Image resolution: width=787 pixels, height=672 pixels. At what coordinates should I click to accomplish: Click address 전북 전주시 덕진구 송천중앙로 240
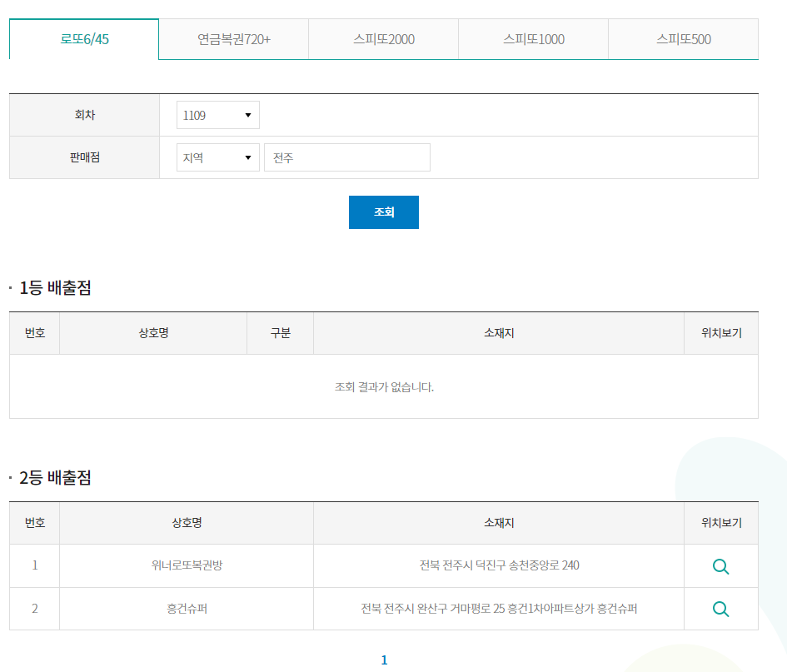coord(500,565)
